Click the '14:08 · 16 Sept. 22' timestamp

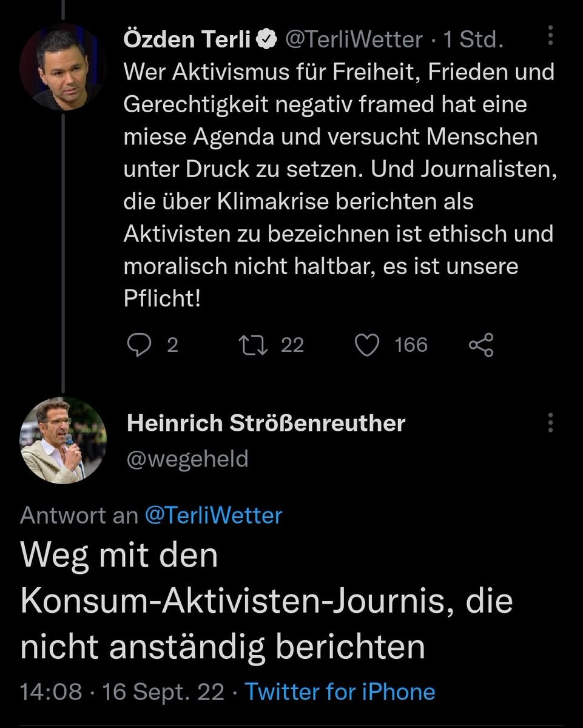[122, 692]
